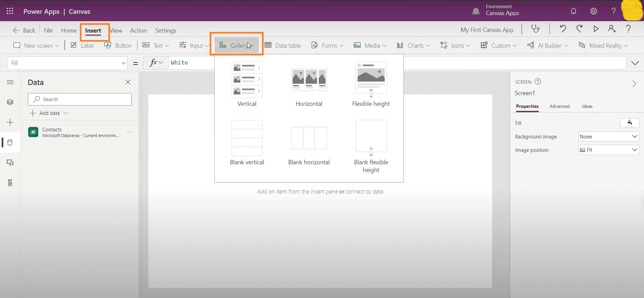Open the Action menu tab

138,31
